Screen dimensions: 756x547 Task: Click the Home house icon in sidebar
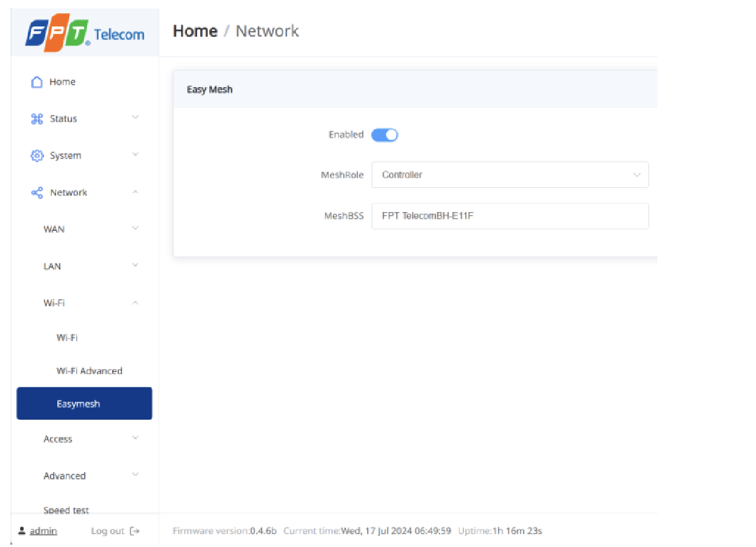37,82
